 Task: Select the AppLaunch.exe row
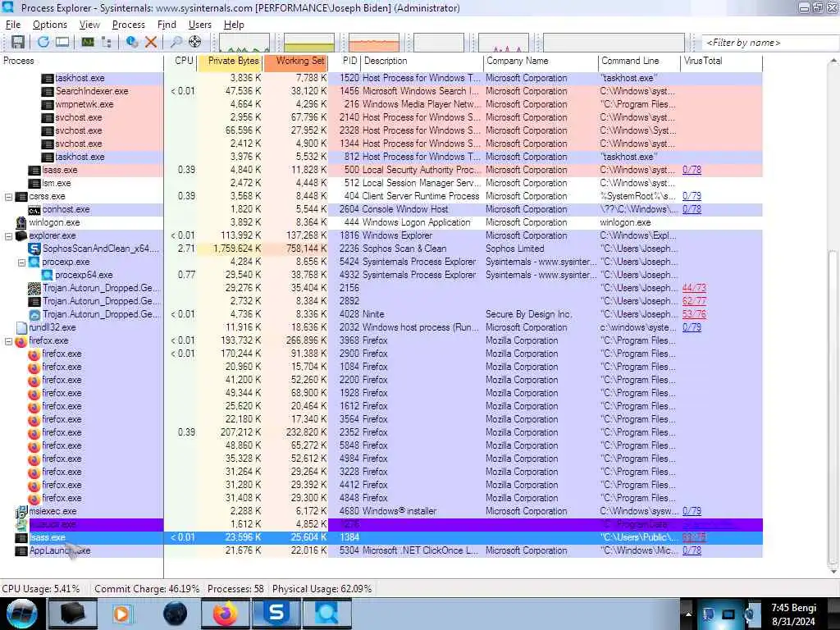click(381, 550)
